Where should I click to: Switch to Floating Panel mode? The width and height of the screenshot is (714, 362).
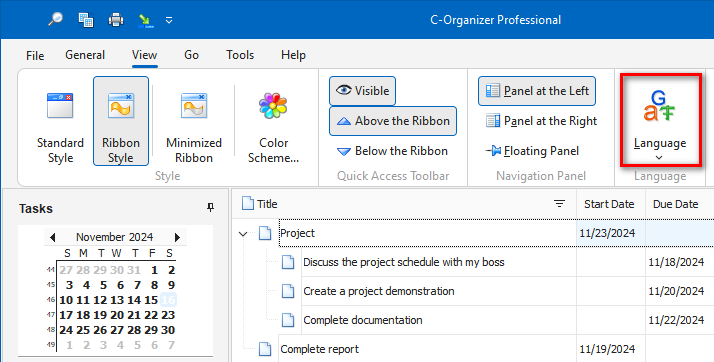pos(532,151)
